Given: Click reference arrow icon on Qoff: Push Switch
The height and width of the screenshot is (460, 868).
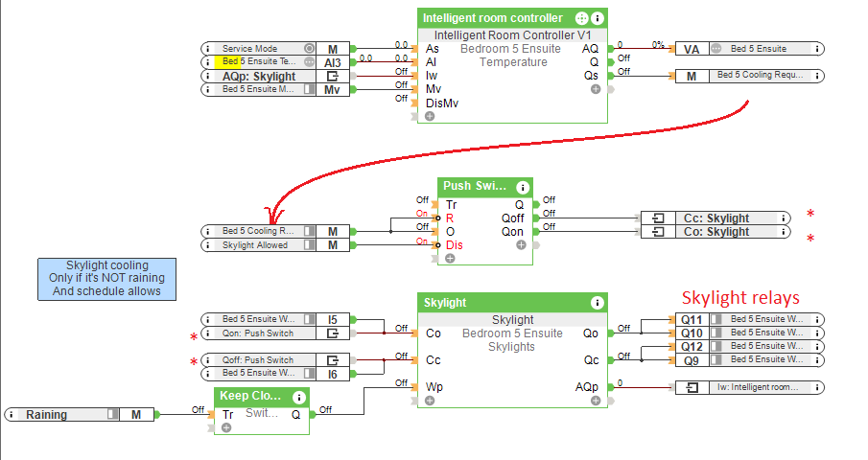Looking at the screenshot, I should coord(332,360).
